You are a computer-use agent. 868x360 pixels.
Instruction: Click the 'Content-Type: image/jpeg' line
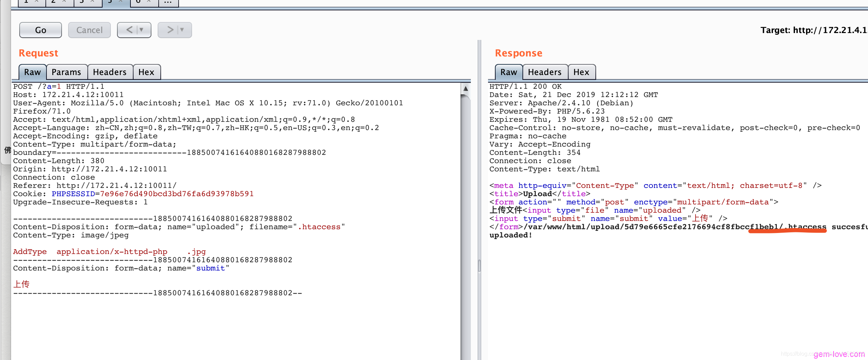(x=71, y=235)
